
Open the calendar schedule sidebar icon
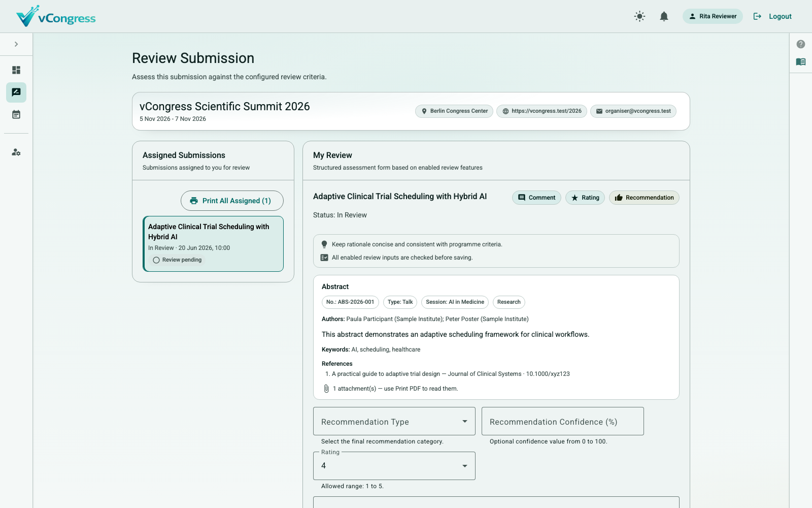pos(16,115)
